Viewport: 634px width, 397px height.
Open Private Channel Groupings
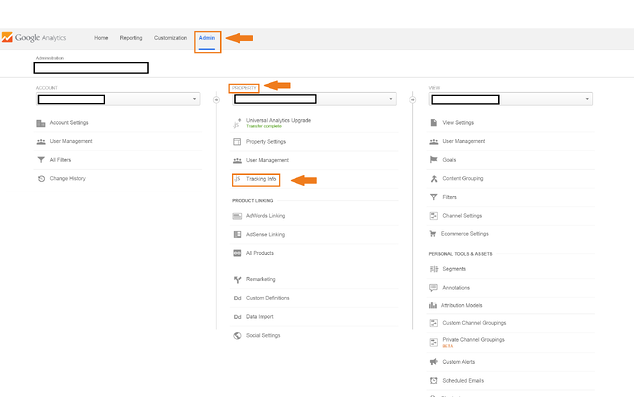coord(473,340)
